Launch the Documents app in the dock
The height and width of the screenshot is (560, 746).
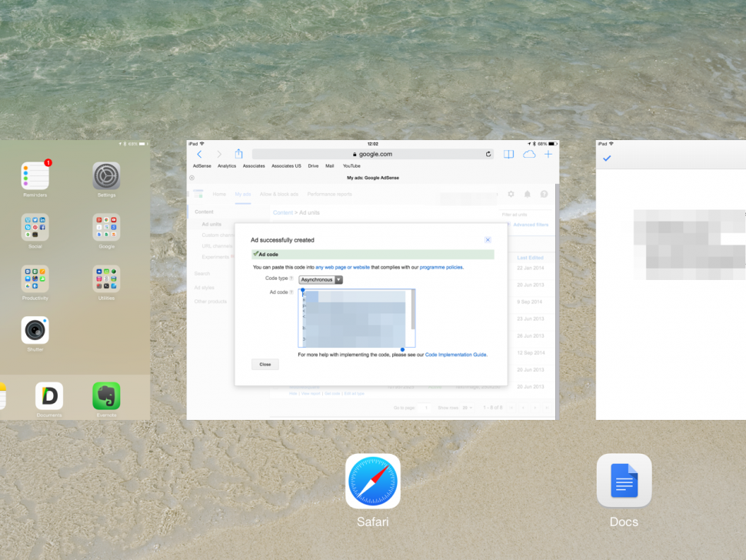coord(49,395)
